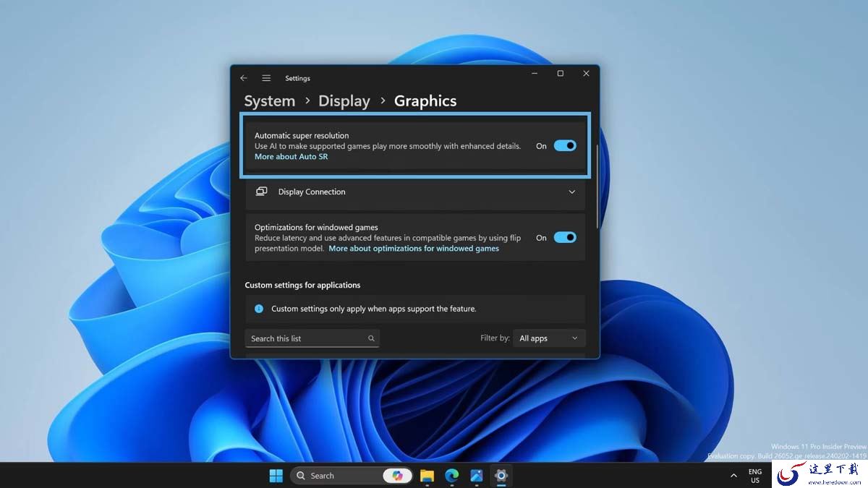
Task: Click the Graphics page heading
Action: (x=425, y=101)
